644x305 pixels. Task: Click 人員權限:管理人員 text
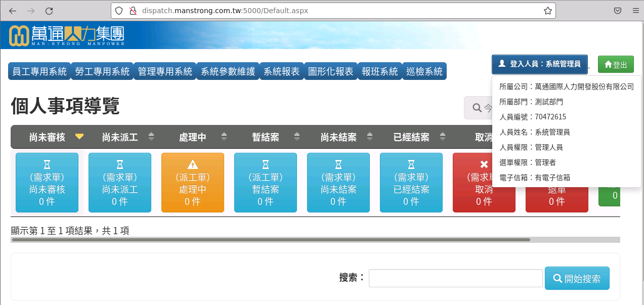[x=531, y=147]
